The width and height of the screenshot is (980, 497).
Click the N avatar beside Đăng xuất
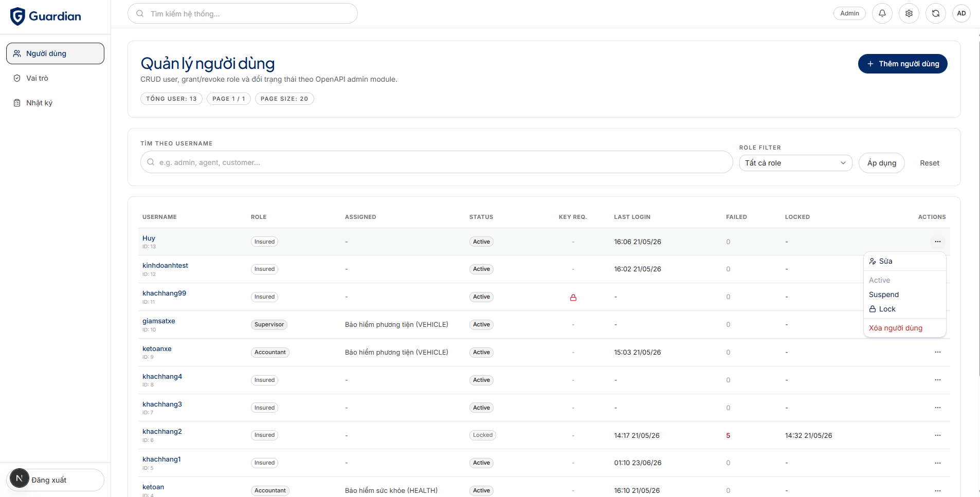[20, 478]
